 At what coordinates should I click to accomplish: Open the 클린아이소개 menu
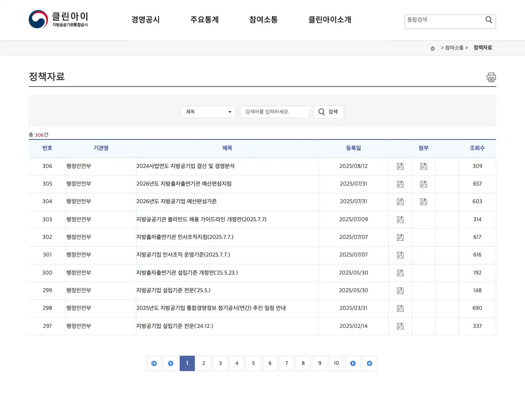click(330, 19)
